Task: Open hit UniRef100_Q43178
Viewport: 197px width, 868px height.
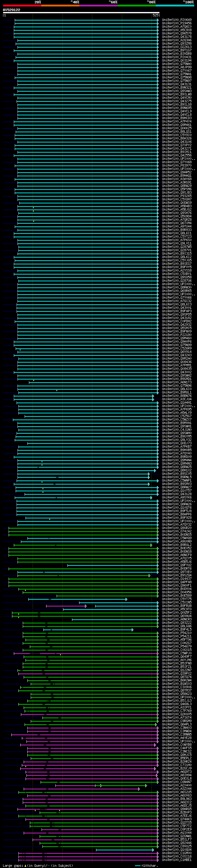Action: point(177,37)
